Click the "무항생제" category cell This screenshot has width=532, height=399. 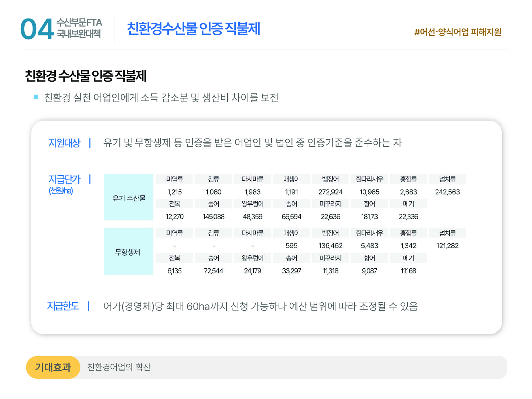tap(129, 251)
